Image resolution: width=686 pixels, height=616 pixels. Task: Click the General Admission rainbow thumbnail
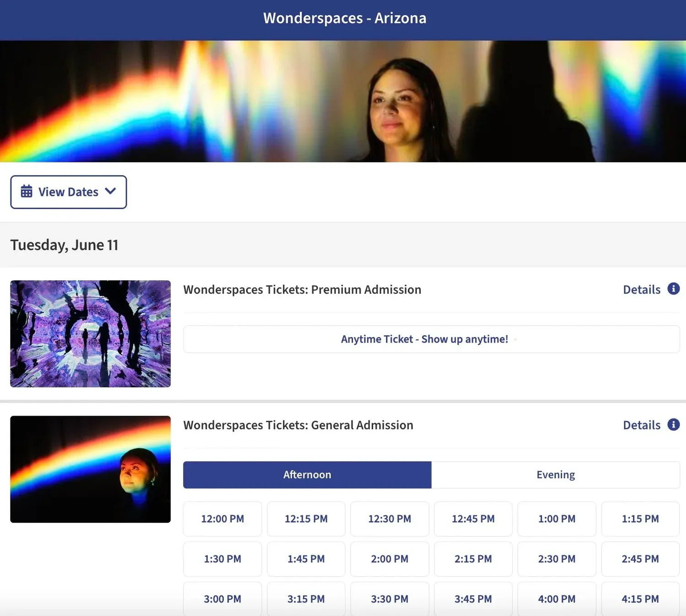(91, 469)
